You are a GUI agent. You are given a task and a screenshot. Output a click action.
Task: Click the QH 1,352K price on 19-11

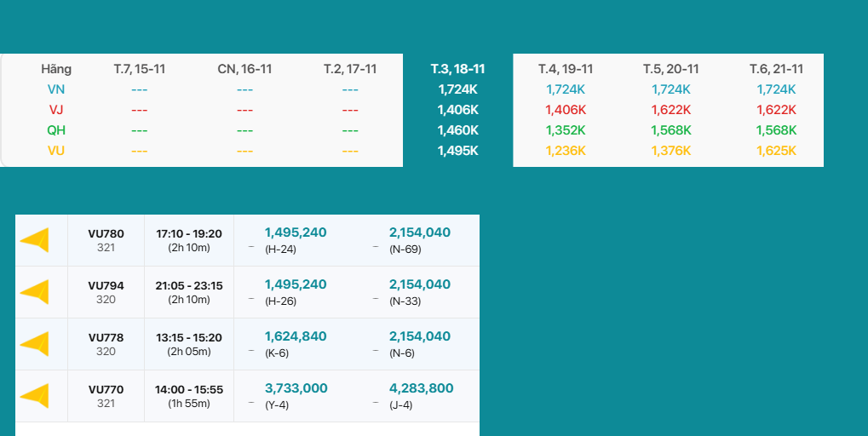coord(566,130)
